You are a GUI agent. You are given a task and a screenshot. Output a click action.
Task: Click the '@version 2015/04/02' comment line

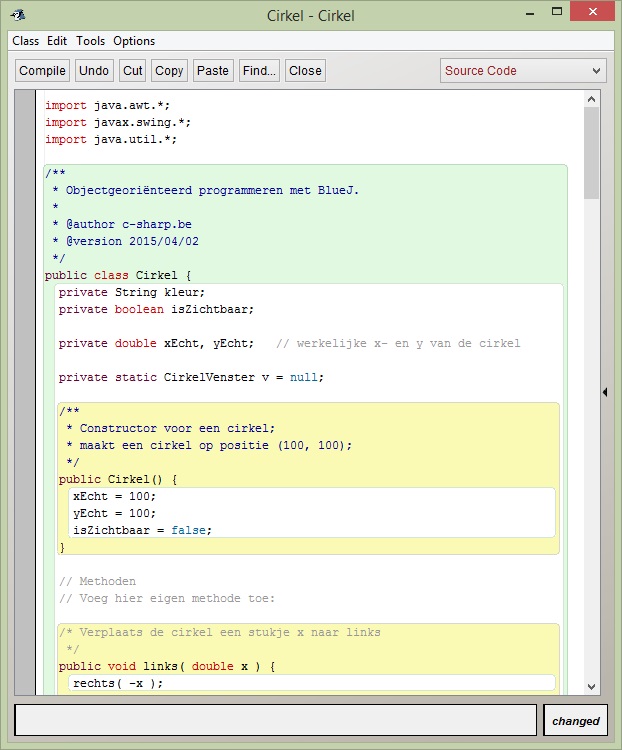[125, 241]
